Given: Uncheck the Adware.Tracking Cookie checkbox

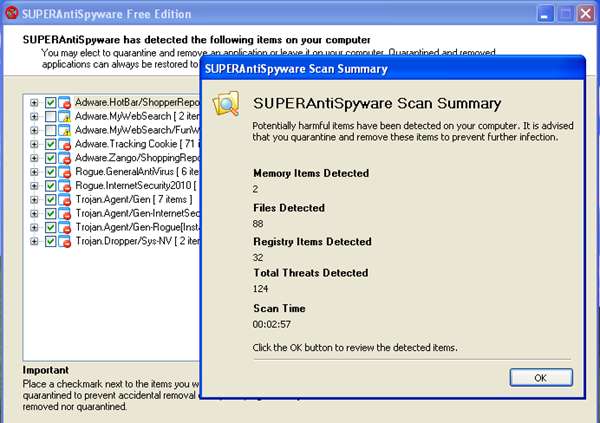Looking at the screenshot, I should (51, 144).
